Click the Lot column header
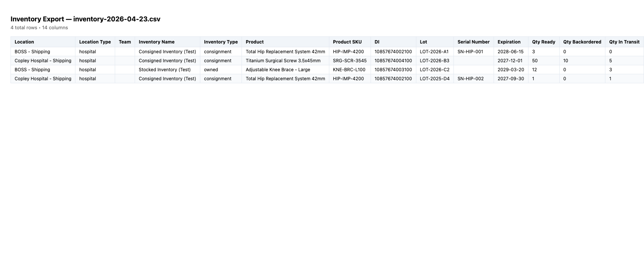Image resolution: width=644 pixels, height=270 pixels. 435,42
